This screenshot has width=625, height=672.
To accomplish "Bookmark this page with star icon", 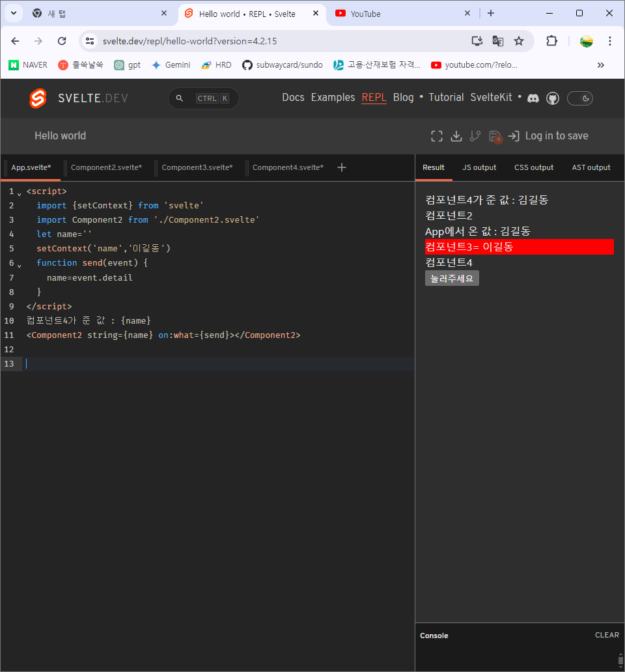I will point(519,41).
